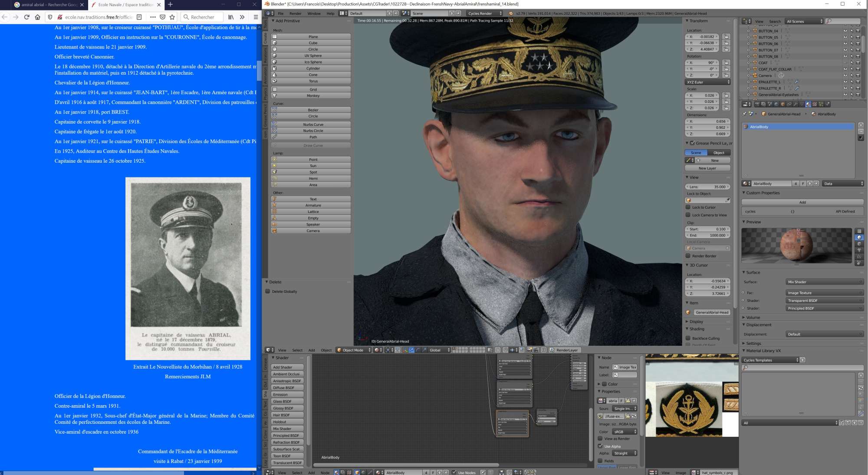Open the Render menu

click(295, 13)
